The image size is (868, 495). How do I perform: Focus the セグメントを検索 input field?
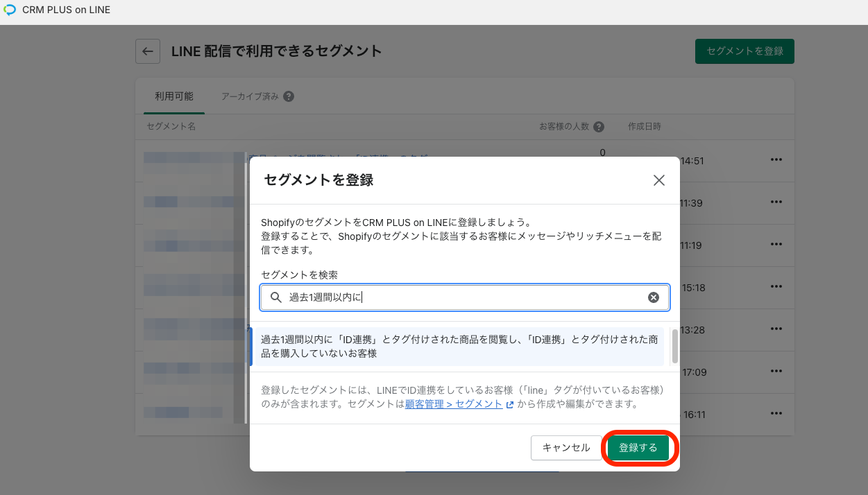pyautogui.click(x=465, y=297)
